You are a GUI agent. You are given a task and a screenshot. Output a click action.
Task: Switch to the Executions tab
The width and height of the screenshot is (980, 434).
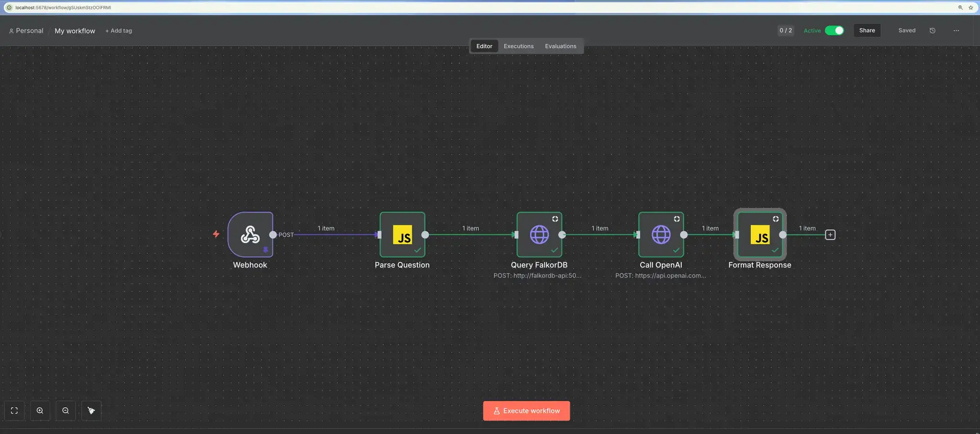tap(518, 46)
